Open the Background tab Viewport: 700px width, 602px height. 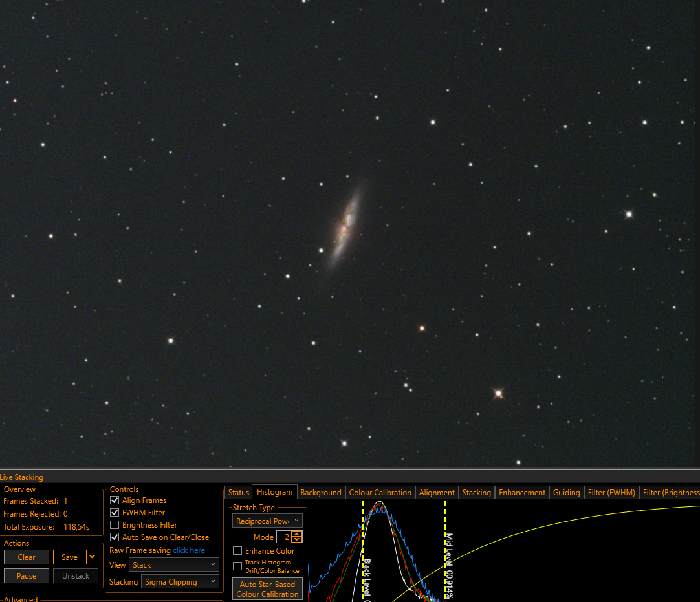click(x=320, y=493)
